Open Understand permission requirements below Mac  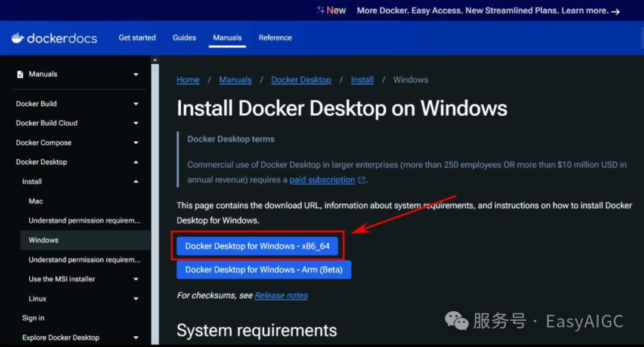coord(85,221)
